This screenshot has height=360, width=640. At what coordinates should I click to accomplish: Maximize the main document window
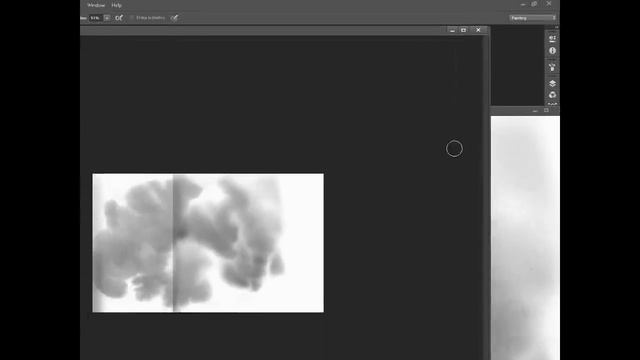click(464, 30)
